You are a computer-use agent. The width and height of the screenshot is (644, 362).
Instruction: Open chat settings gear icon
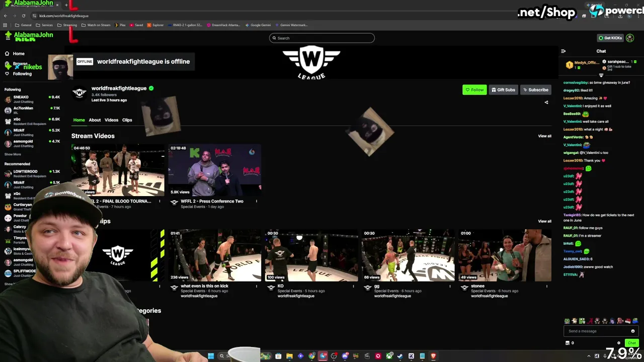pyautogui.click(x=619, y=343)
